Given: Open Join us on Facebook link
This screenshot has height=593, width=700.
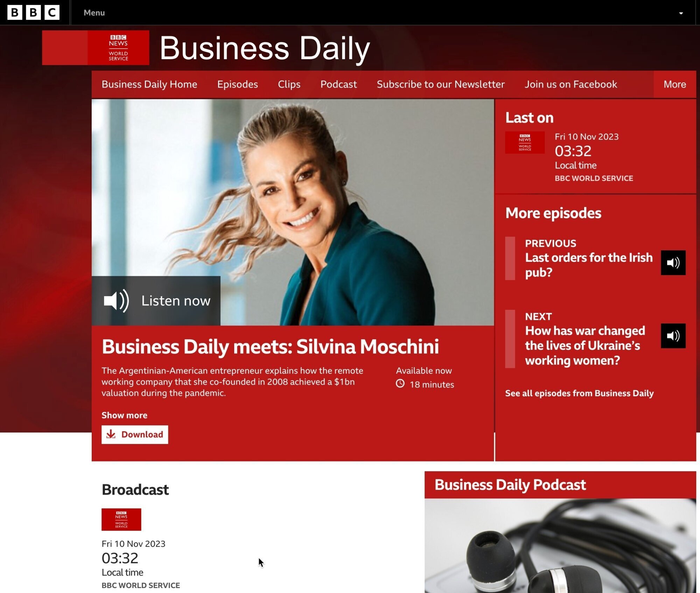Looking at the screenshot, I should [x=570, y=84].
